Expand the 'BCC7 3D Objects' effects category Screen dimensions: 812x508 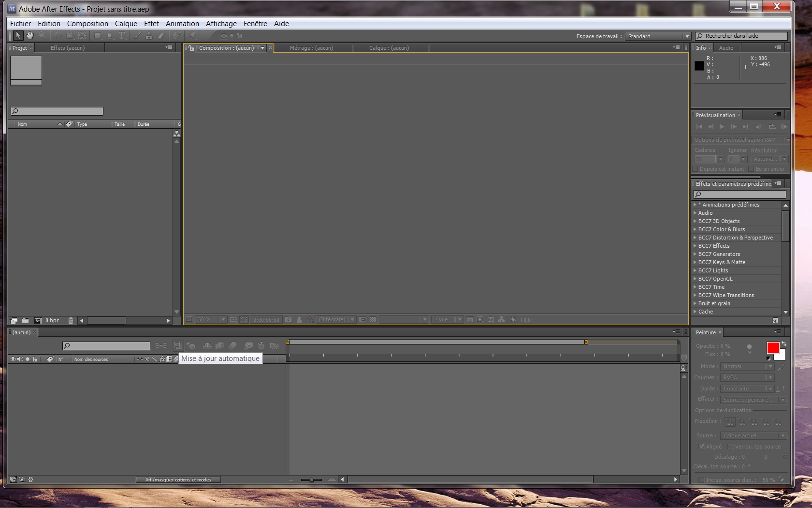click(695, 221)
